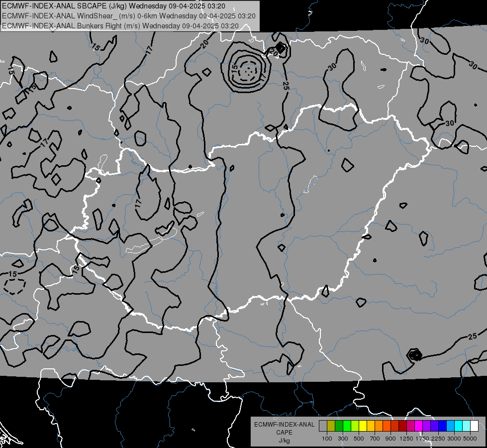Click the J/kg unit in the legend
This screenshot has width=487, height=448.
tap(284, 441)
